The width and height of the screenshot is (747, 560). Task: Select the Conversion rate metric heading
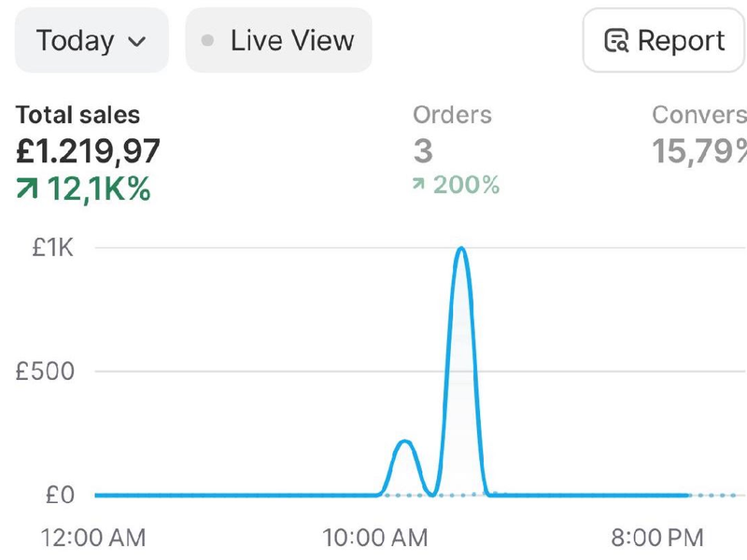tap(698, 116)
